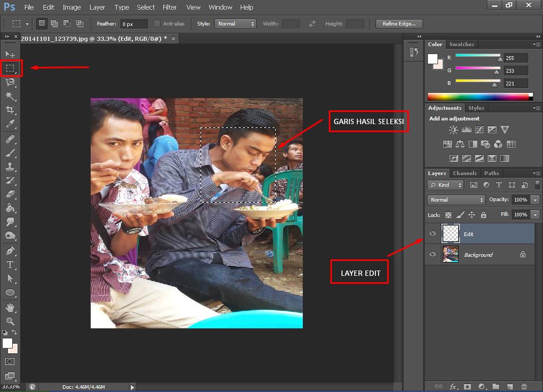Select the Clone Stamp tool
This screenshot has width=543, height=392.
pyautogui.click(x=11, y=167)
